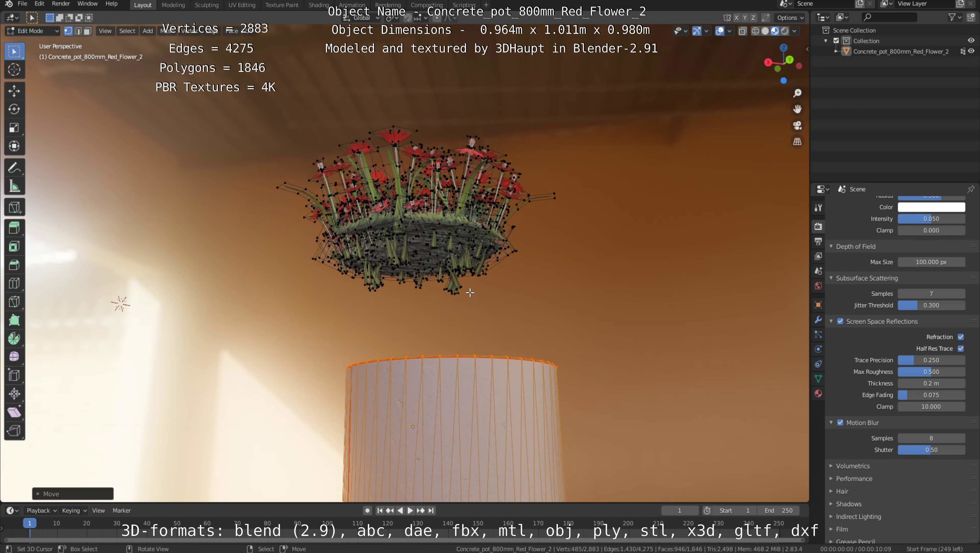This screenshot has width=980, height=553.
Task: Click the pan view hand icon
Action: pos(797,109)
